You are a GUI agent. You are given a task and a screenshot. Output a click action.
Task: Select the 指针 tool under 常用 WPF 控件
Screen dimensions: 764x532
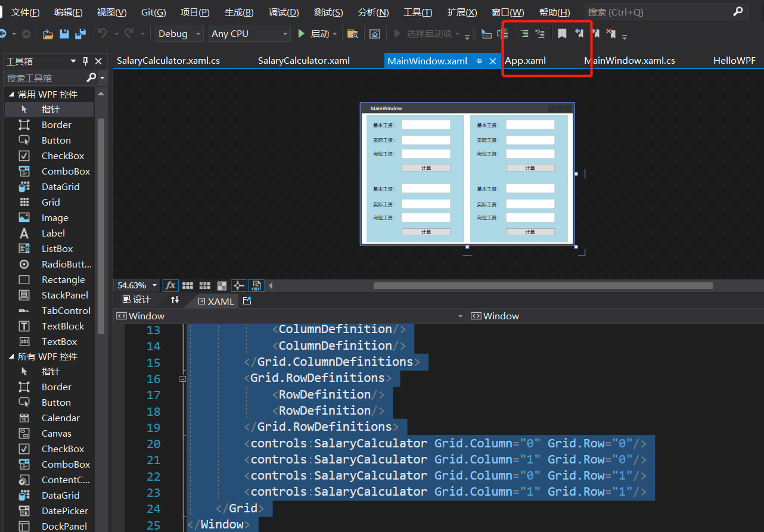tap(49, 109)
